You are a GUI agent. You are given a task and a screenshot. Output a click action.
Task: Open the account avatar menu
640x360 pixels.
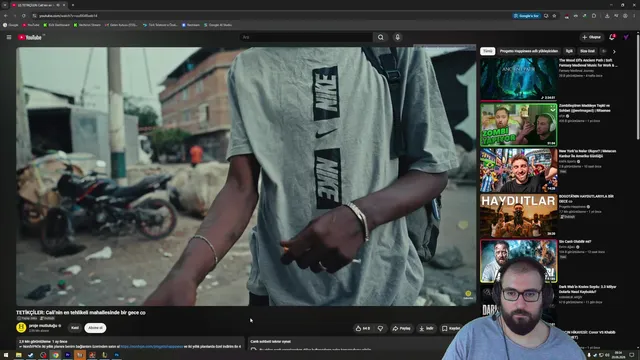[626, 37]
